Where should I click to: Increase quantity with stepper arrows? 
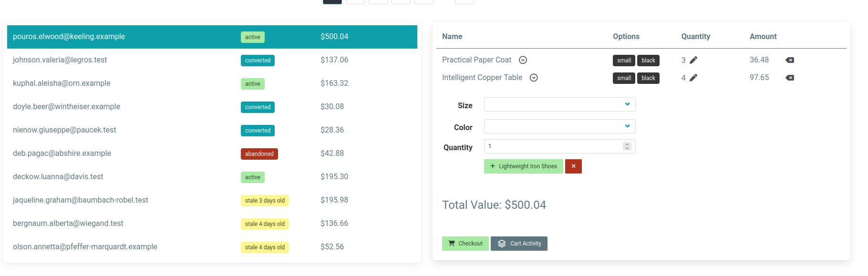click(627, 144)
